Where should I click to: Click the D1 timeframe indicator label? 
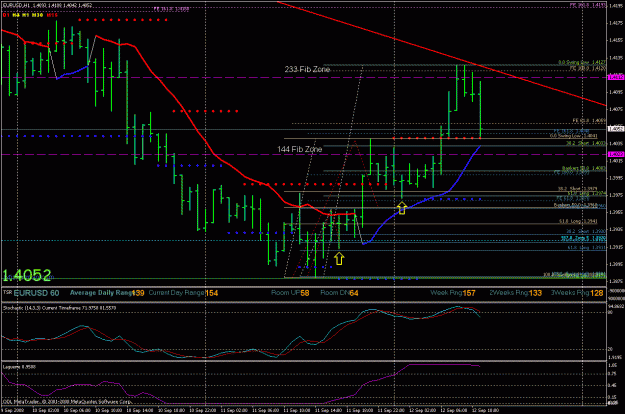coord(6,15)
